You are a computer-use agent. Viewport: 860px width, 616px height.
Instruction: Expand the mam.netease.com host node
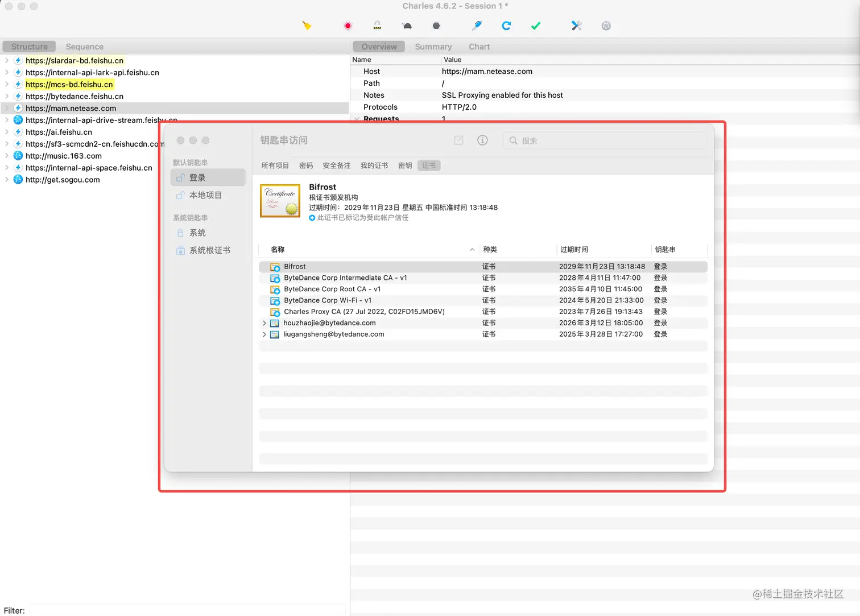pyautogui.click(x=6, y=108)
